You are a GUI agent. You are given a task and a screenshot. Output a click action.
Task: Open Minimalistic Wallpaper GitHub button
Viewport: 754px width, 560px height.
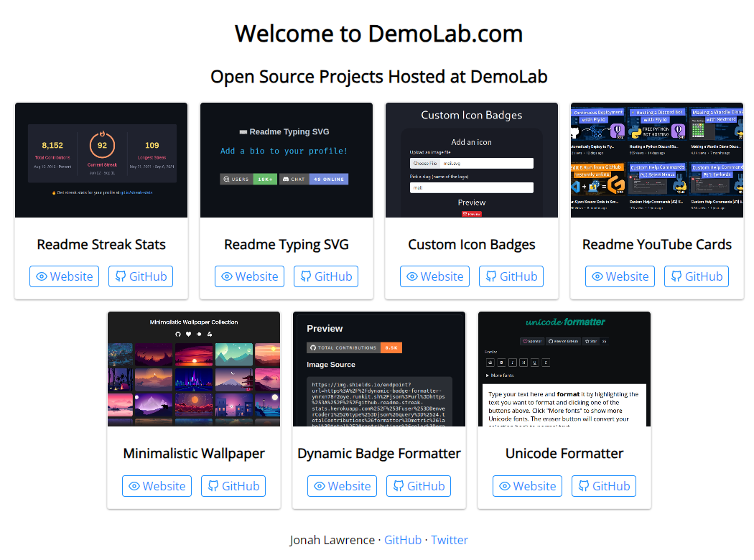point(233,486)
